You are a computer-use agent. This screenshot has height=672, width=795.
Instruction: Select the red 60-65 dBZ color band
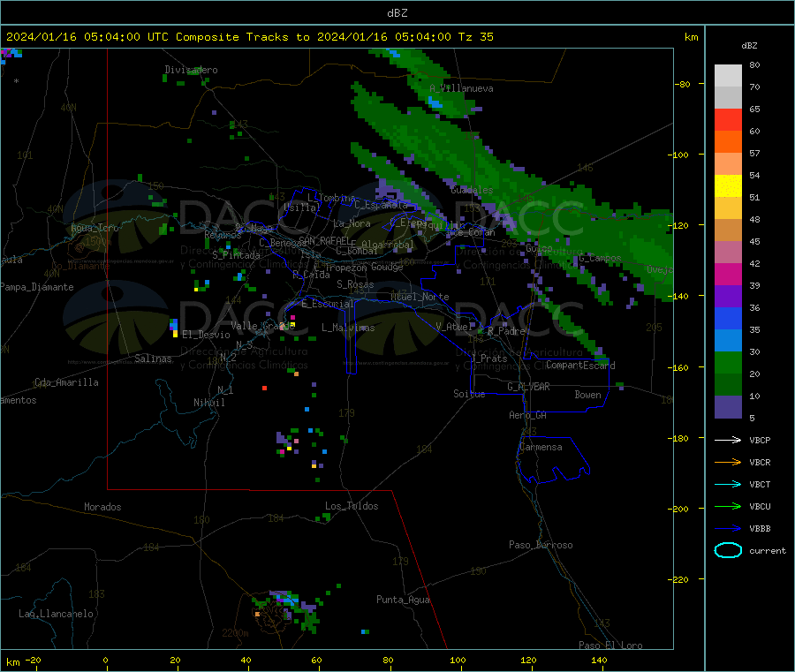tap(728, 119)
